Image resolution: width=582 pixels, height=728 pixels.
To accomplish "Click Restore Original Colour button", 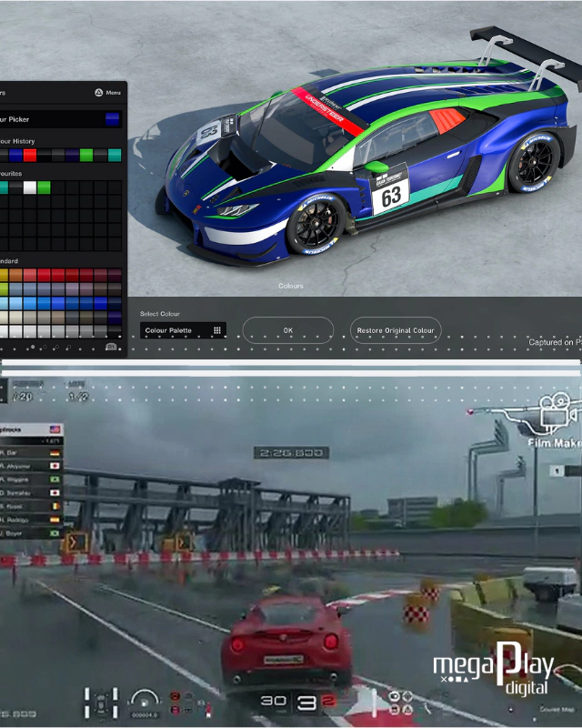I will coord(396,330).
